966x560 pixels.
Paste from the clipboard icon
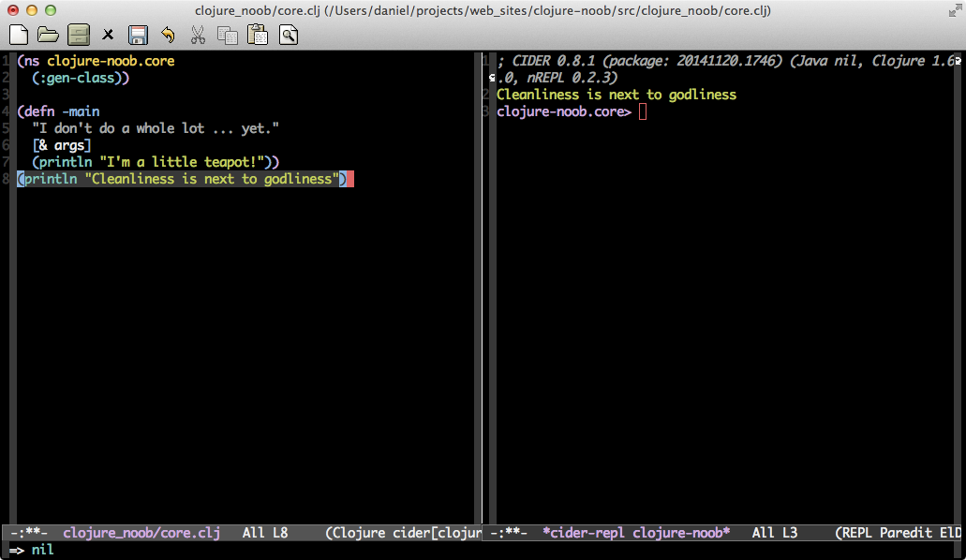tap(258, 36)
